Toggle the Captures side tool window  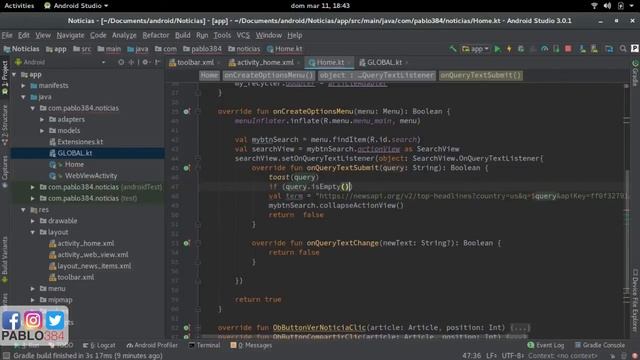pos(5,171)
